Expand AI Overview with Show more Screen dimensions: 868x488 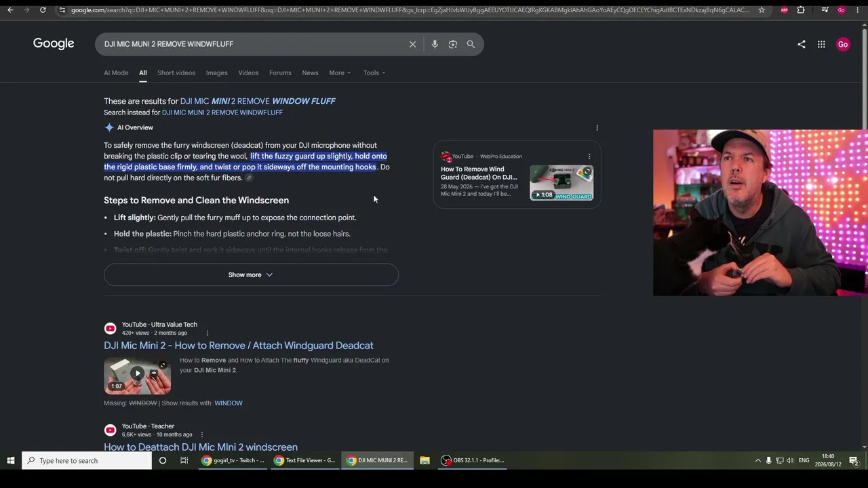(251, 274)
